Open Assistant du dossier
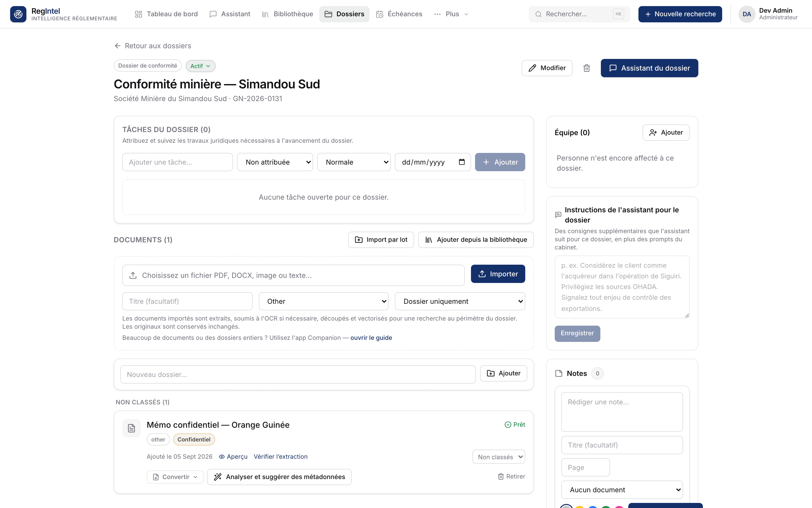812x508 pixels. (x=649, y=68)
